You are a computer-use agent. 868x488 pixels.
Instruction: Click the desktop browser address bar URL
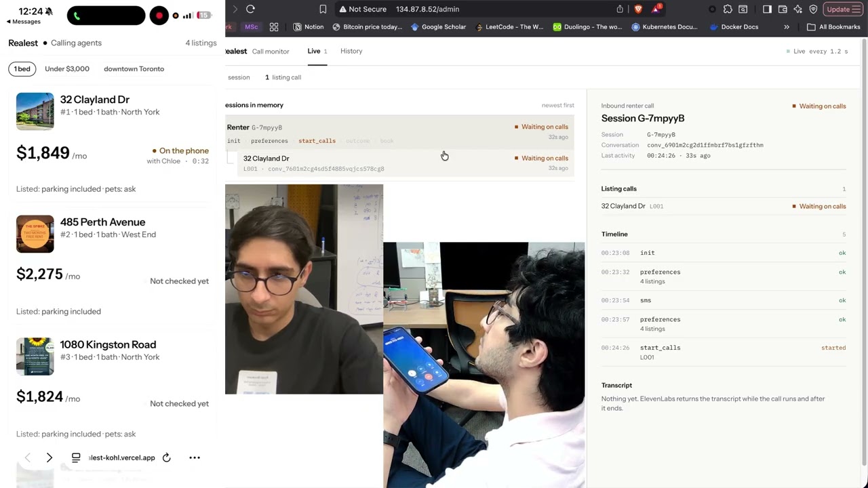pos(427,9)
